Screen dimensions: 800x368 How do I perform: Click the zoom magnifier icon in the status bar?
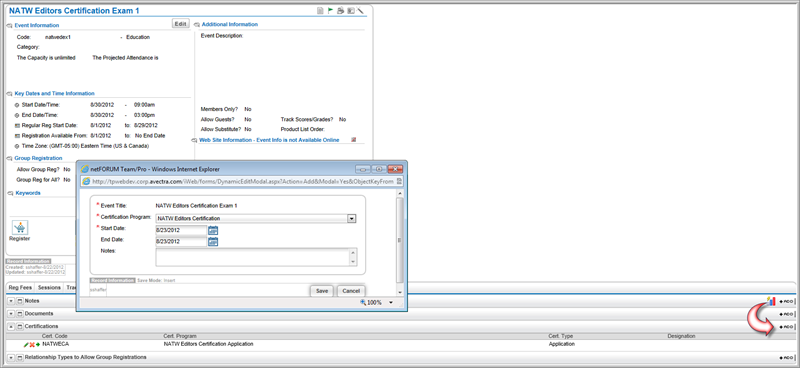point(363,302)
